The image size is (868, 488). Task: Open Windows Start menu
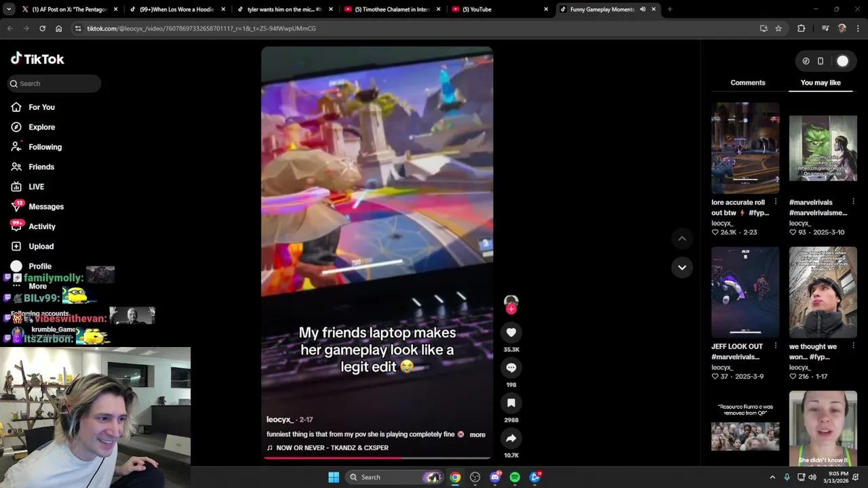pyautogui.click(x=334, y=477)
